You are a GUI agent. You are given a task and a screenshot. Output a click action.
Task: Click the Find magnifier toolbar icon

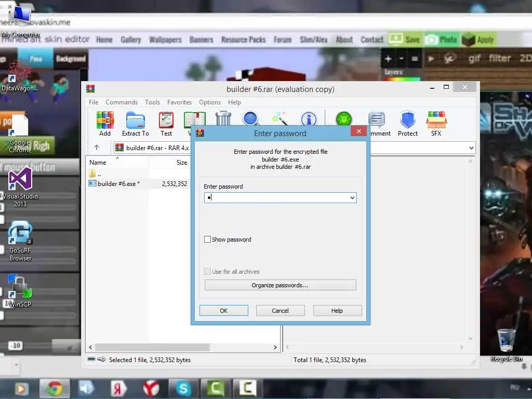[251, 118]
